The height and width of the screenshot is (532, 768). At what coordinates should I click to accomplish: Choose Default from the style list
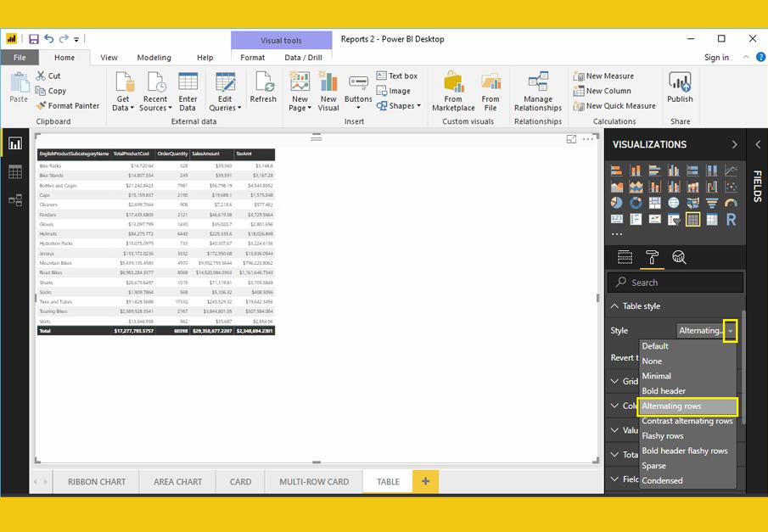pos(687,346)
